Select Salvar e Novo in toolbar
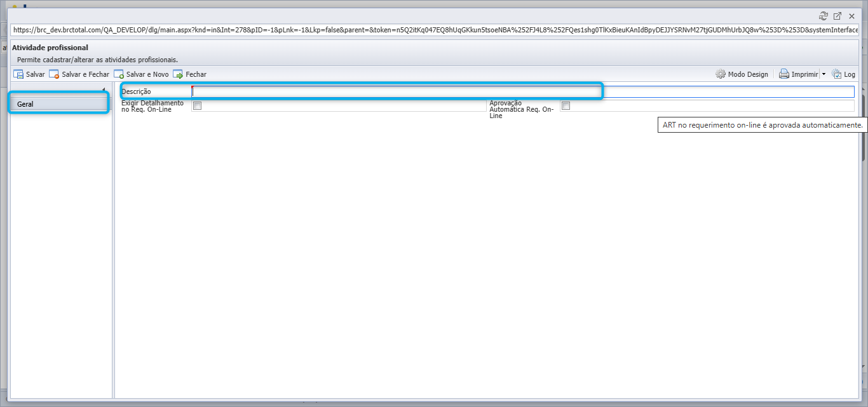This screenshot has height=407, width=868. point(141,74)
